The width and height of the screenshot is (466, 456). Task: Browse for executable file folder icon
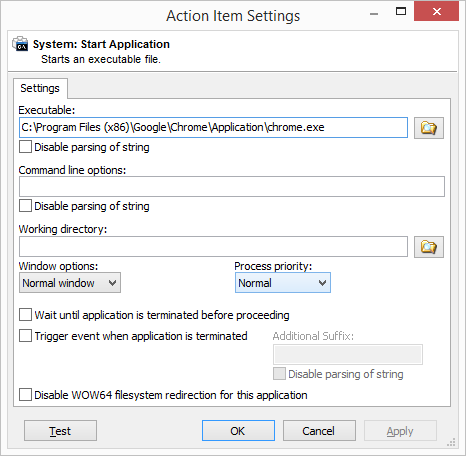click(429, 128)
